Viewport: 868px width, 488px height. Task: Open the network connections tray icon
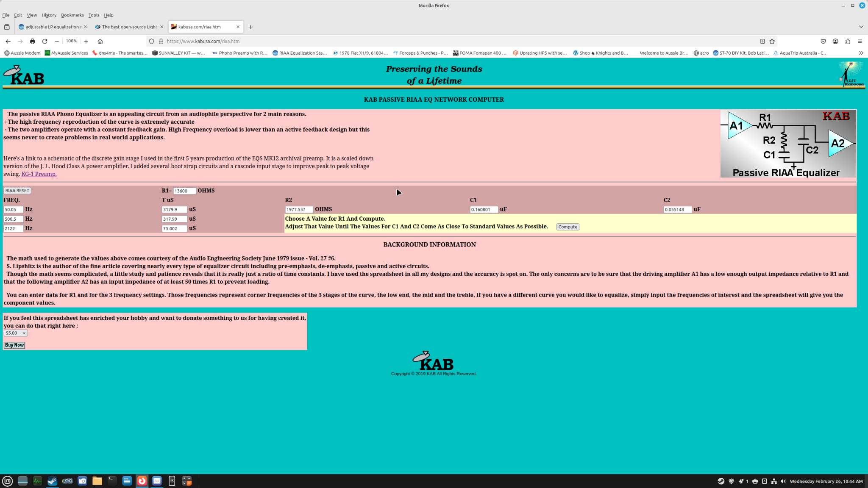point(774,481)
